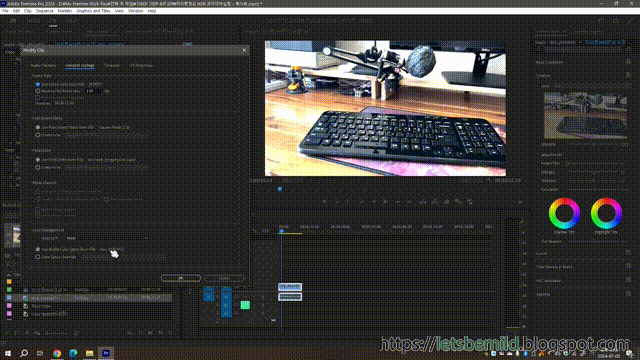Click the Highlight Tint color wheel
Screen dimensions: 640x360
tap(606, 213)
